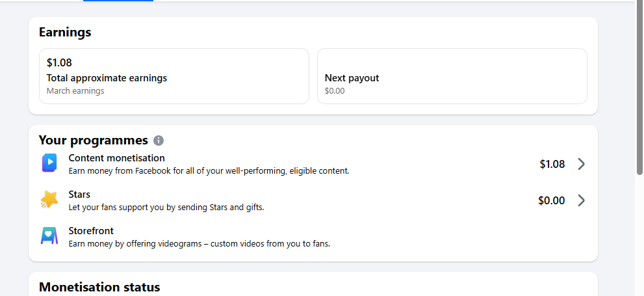Click the Monetisation status section heading
Viewport: 644px width, 296px height.
tap(99, 287)
